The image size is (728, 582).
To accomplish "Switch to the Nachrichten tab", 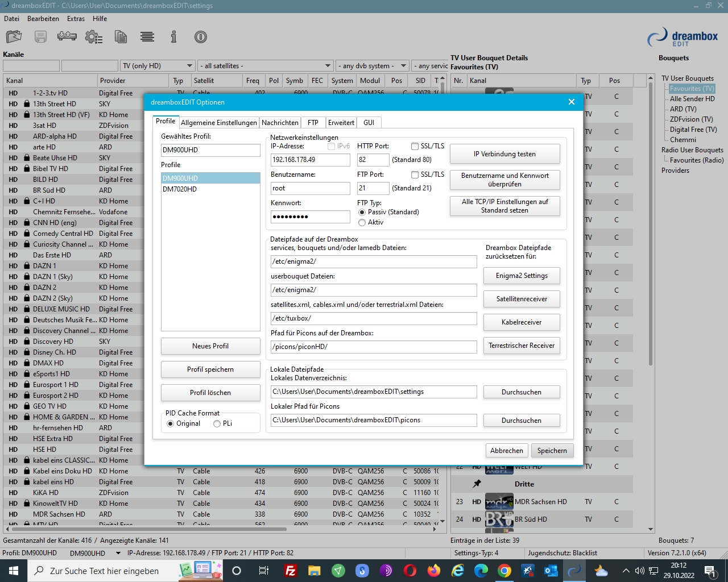I will click(280, 123).
